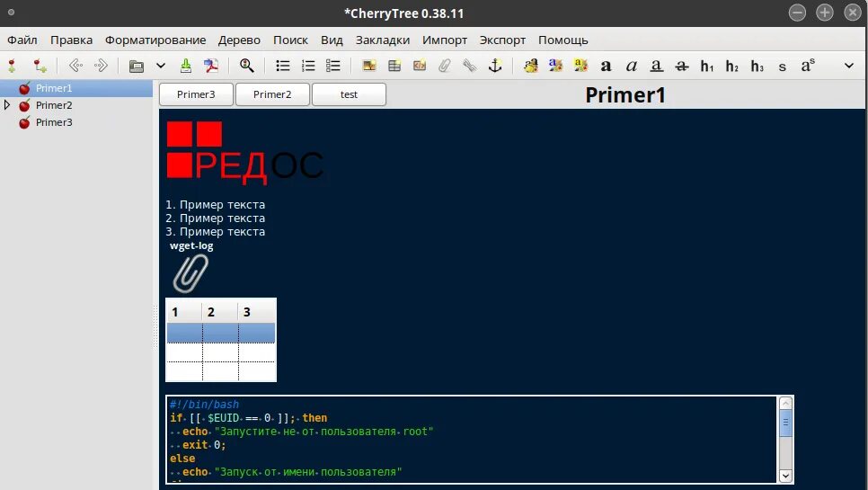Toggle bold text formatting
This screenshot has height=490, width=868.
tap(607, 66)
